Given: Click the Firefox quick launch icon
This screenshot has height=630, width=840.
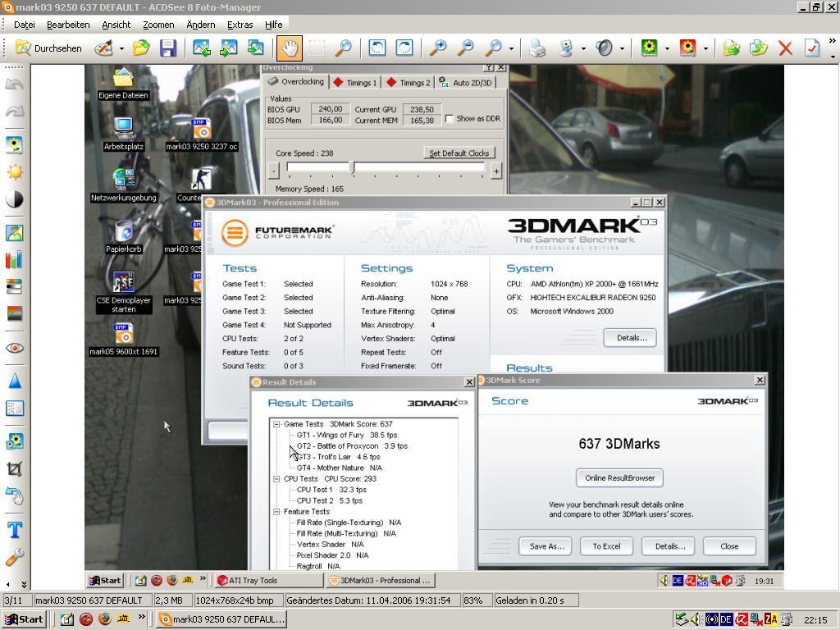Looking at the screenshot, I should pos(106,619).
